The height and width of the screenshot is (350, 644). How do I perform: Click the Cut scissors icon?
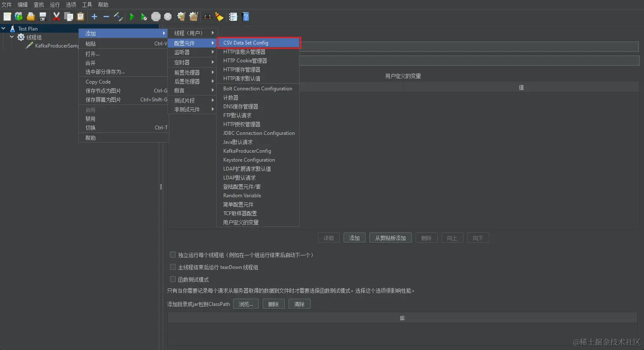(56, 17)
